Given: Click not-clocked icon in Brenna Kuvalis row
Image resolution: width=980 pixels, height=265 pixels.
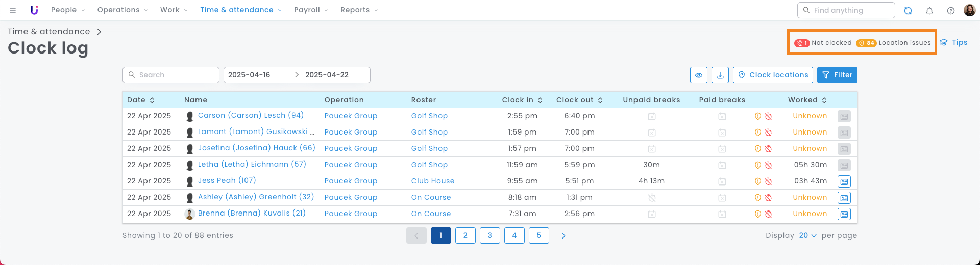Looking at the screenshot, I should [768, 214].
